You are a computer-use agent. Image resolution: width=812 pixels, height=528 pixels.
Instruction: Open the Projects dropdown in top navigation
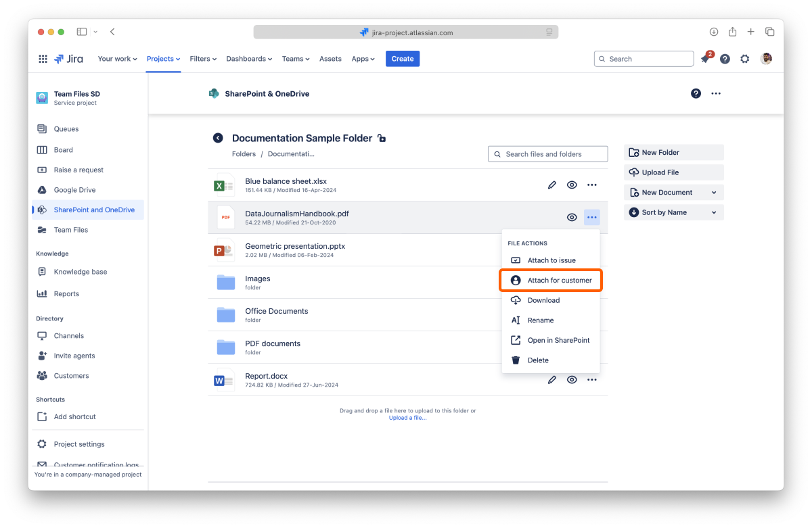tap(163, 59)
